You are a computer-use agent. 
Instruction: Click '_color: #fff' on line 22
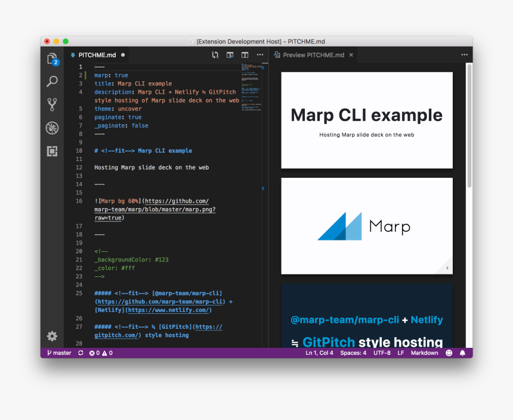click(115, 268)
